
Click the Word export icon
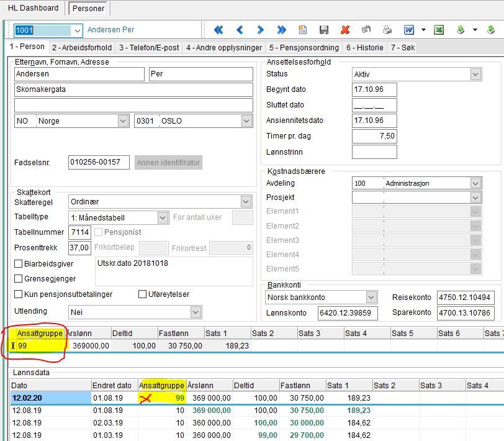point(409,30)
